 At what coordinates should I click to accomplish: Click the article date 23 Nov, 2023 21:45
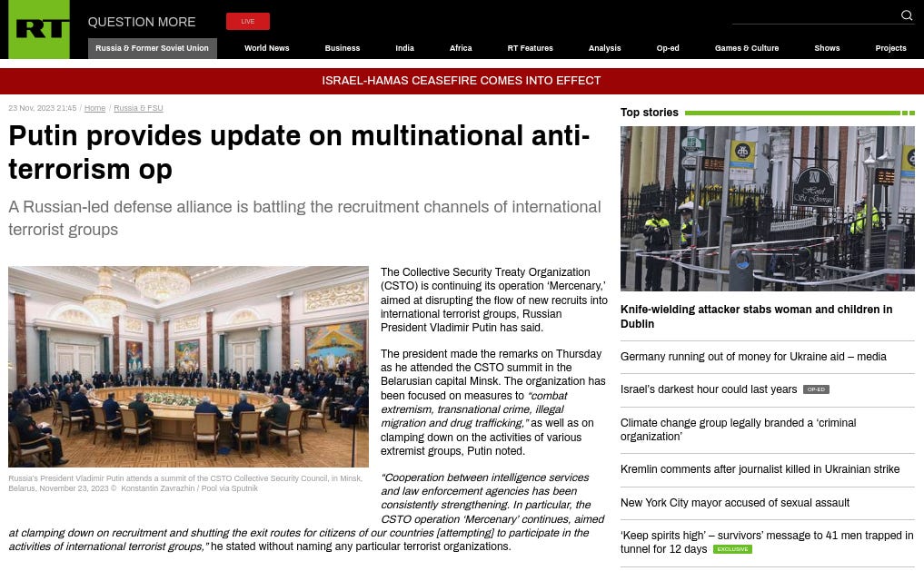43,108
